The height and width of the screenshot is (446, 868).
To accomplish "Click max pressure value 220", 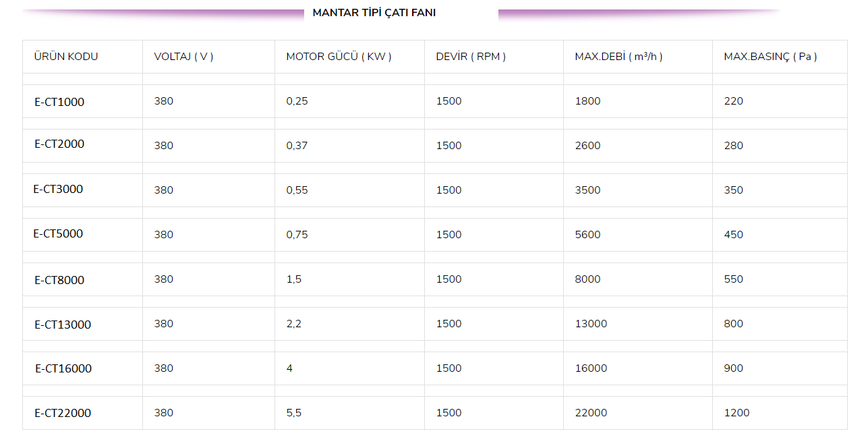I will click(733, 101).
